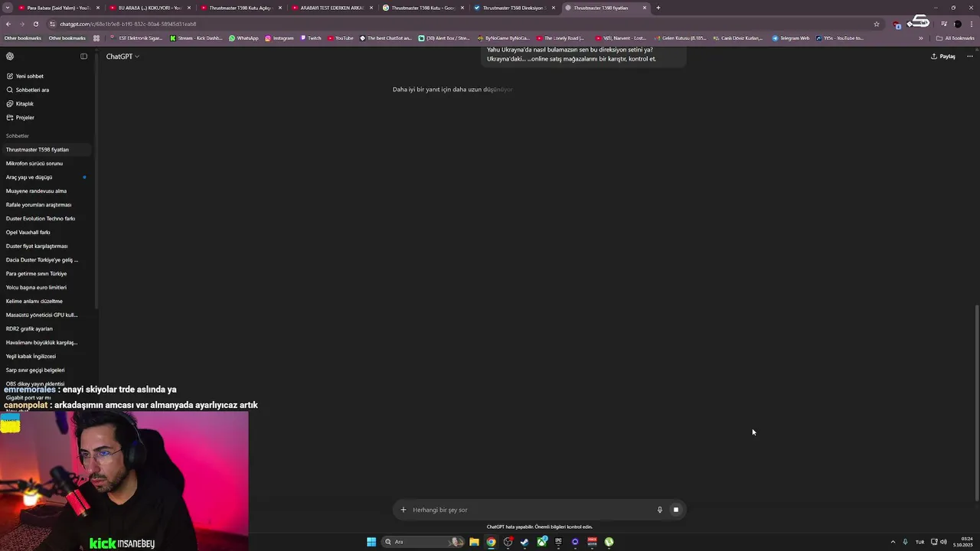Click the taskbar 'Ara' search box
This screenshot has width=980, height=551.
[x=424, y=542]
